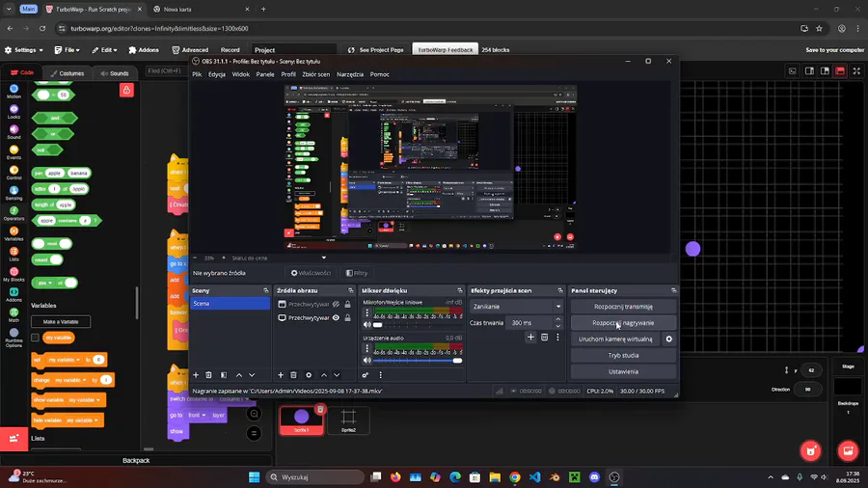The image size is (868, 488).
Task: Switch to Costumes tab in TurboWarp
Action: pos(67,73)
